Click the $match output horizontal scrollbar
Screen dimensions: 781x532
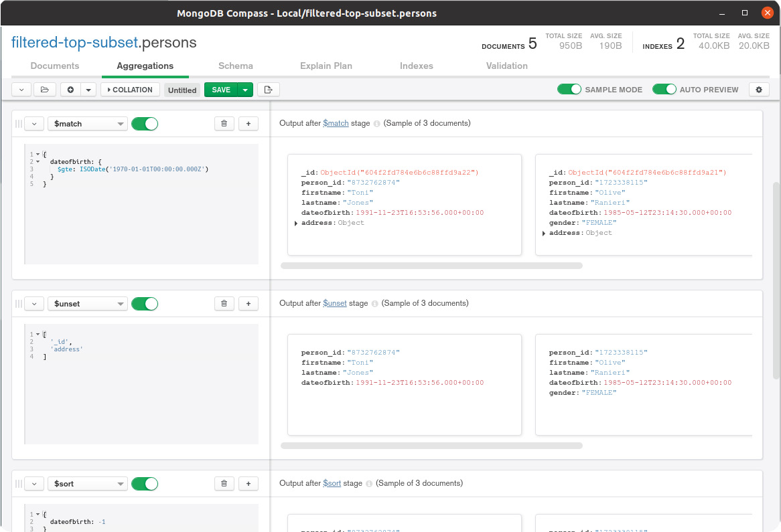(431, 266)
